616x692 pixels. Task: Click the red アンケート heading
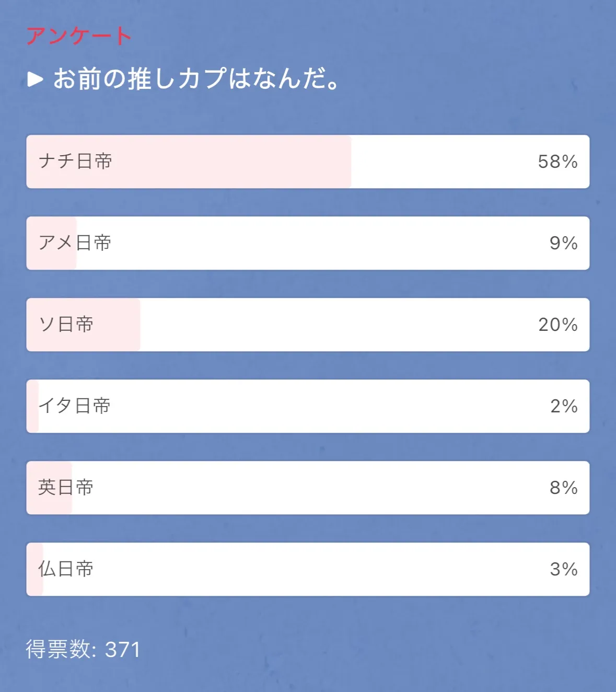pos(78,36)
